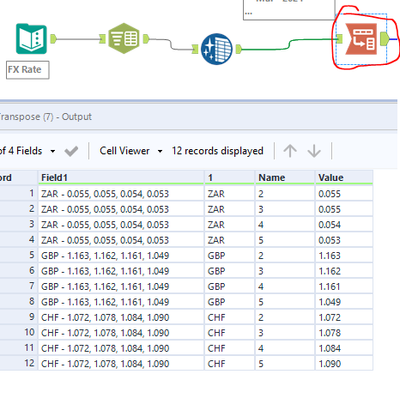
Task: Select the ZAR currency cell in record 2
Action: pyautogui.click(x=229, y=209)
